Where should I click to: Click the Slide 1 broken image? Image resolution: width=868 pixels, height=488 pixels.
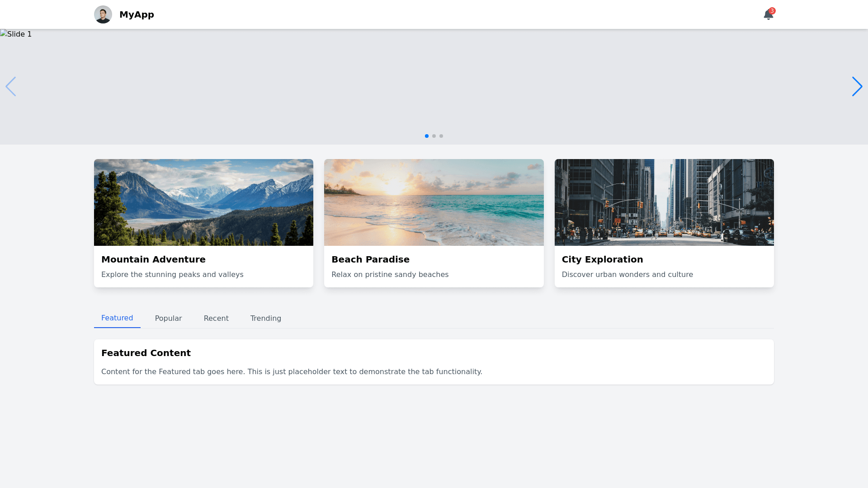[x=16, y=34]
